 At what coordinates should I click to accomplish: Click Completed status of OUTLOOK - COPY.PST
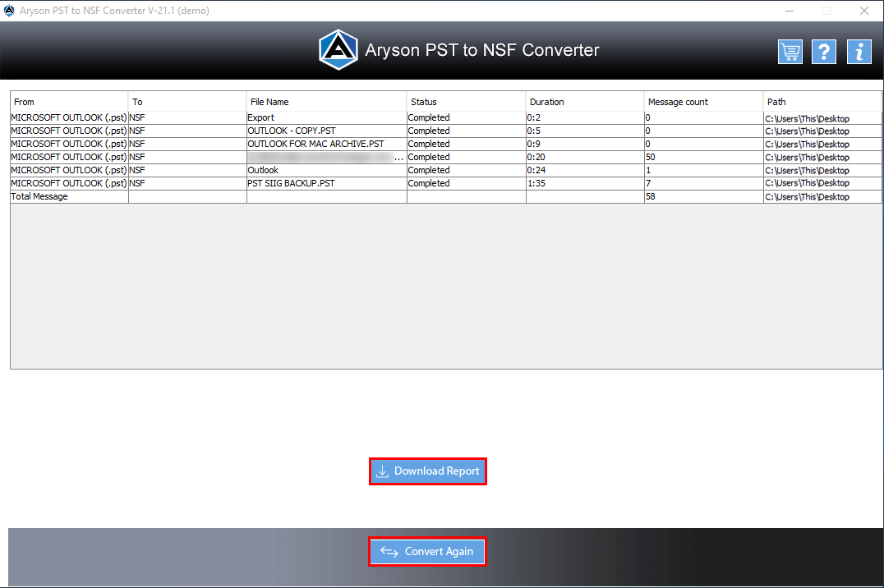(467, 131)
